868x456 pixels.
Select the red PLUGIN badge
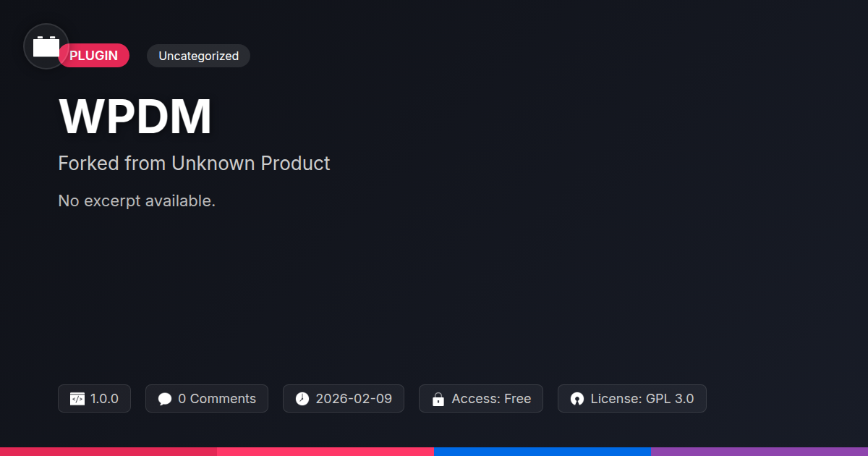(x=94, y=56)
